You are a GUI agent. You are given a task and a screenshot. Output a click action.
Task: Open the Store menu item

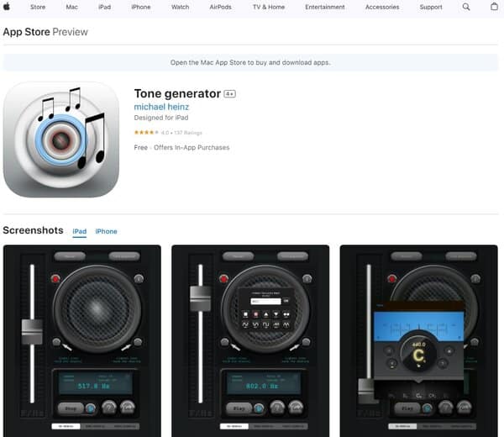click(38, 7)
